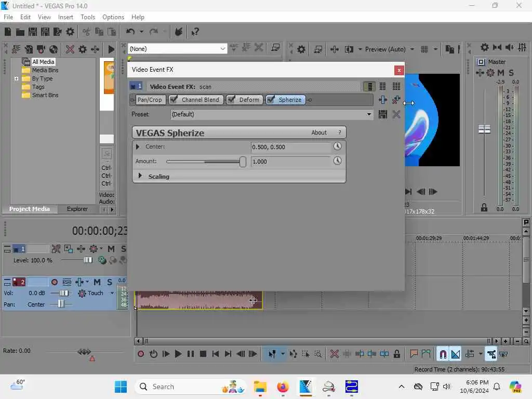
Task: Click the What's This help icon
Action: tap(195, 32)
